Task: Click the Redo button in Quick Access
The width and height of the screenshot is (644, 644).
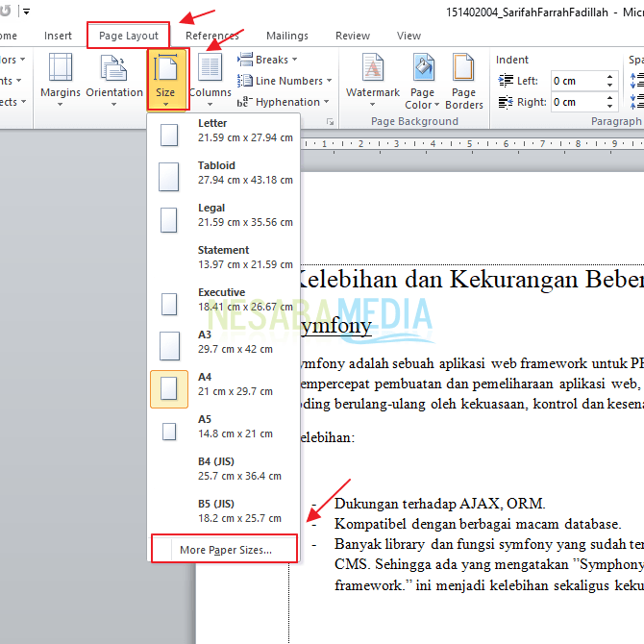Action: [5, 12]
